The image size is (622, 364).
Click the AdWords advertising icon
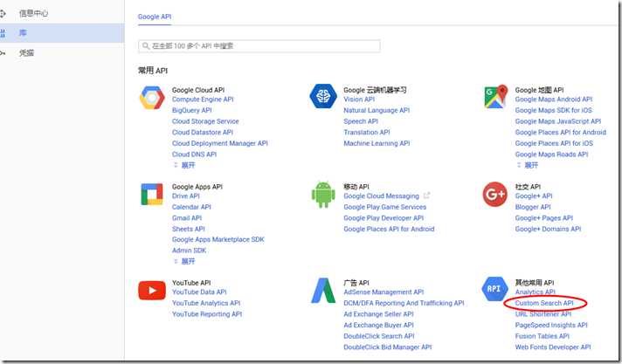click(x=323, y=291)
